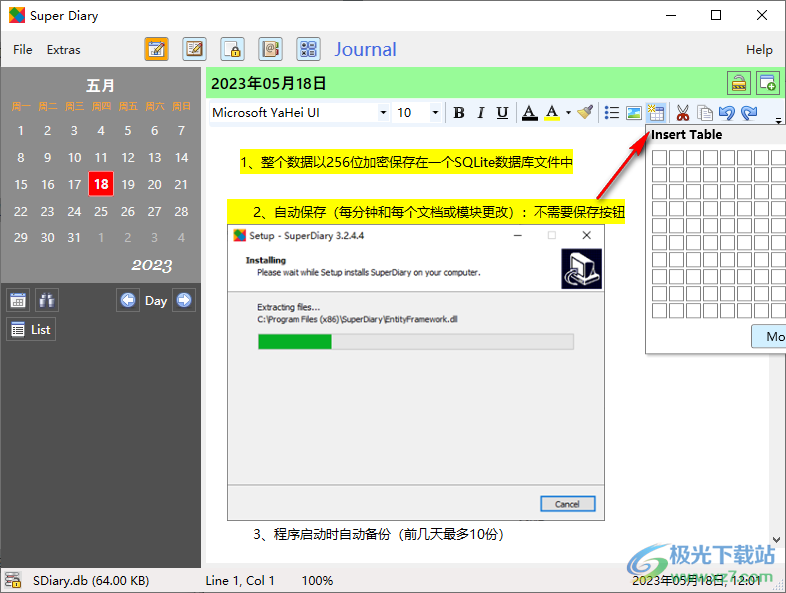Go to the next day arrow
The image size is (786, 593).
(184, 300)
